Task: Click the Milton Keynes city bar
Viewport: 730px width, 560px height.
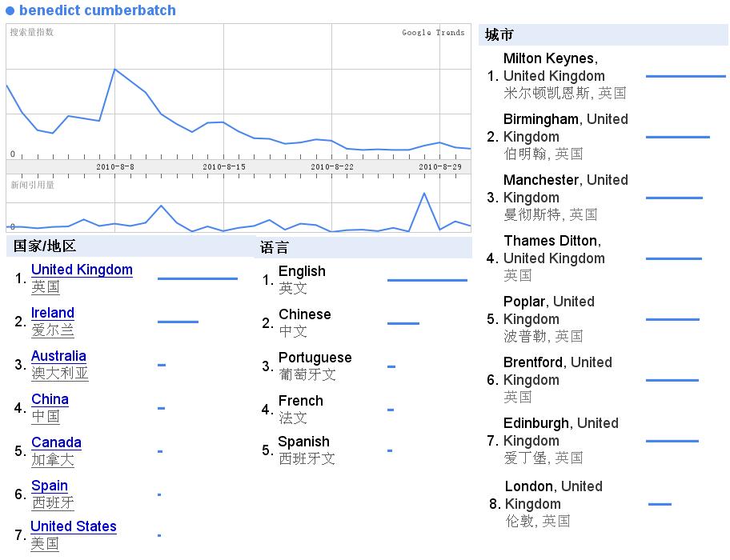Action: click(x=685, y=77)
